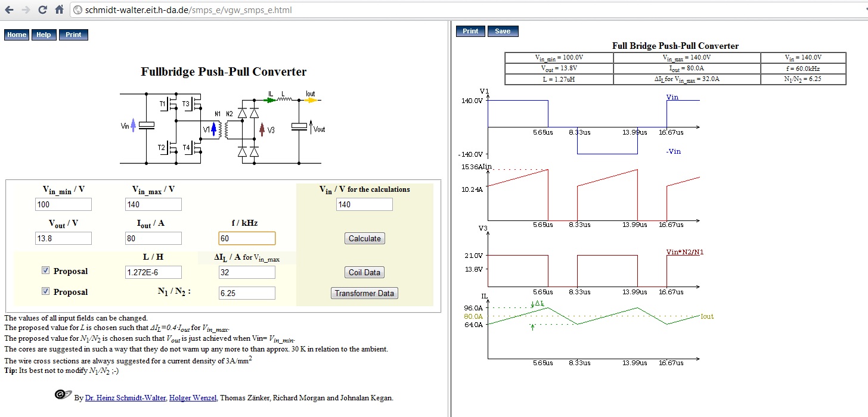Click the 'Vout = 13.8V' table cell
868x417 pixels.
tap(559, 68)
